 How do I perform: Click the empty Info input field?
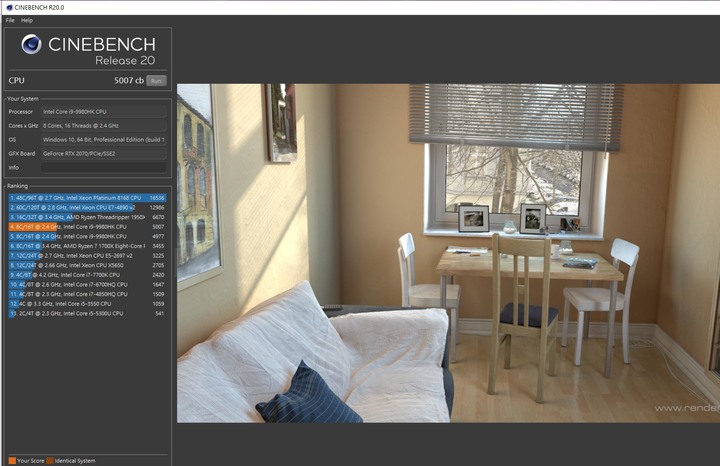click(x=104, y=168)
